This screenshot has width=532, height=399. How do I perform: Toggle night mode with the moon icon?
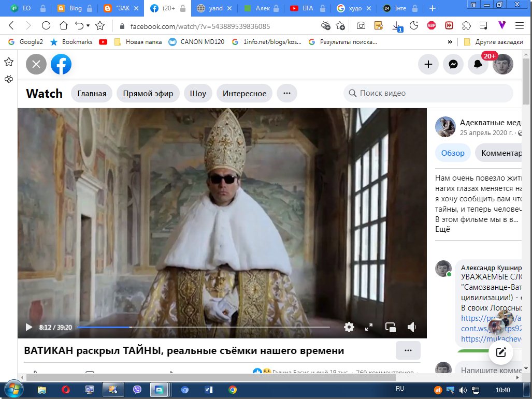pyautogui.click(x=414, y=26)
